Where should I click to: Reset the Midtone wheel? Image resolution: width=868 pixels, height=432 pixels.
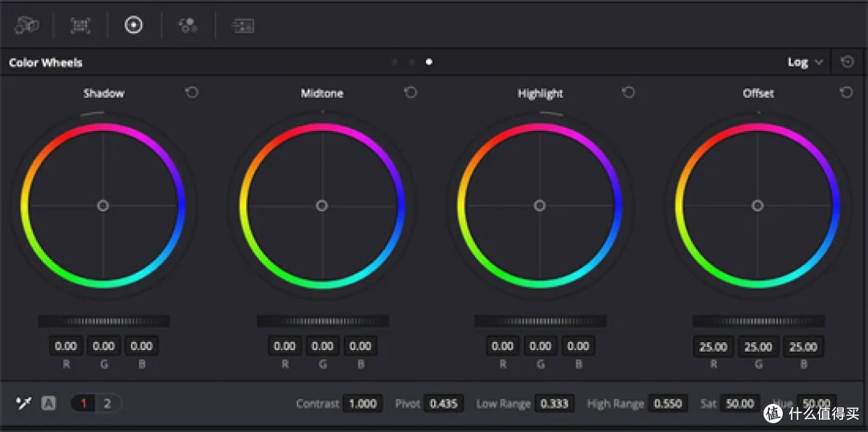click(x=410, y=92)
